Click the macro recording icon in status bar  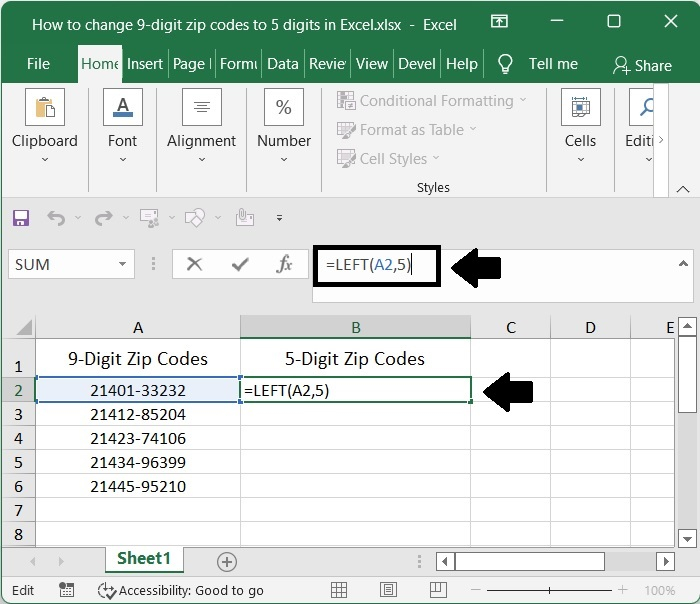pyautogui.click(x=67, y=590)
